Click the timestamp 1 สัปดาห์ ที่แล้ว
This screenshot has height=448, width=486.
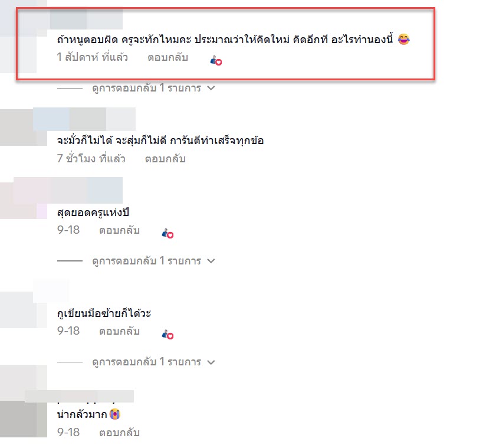(x=93, y=57)
